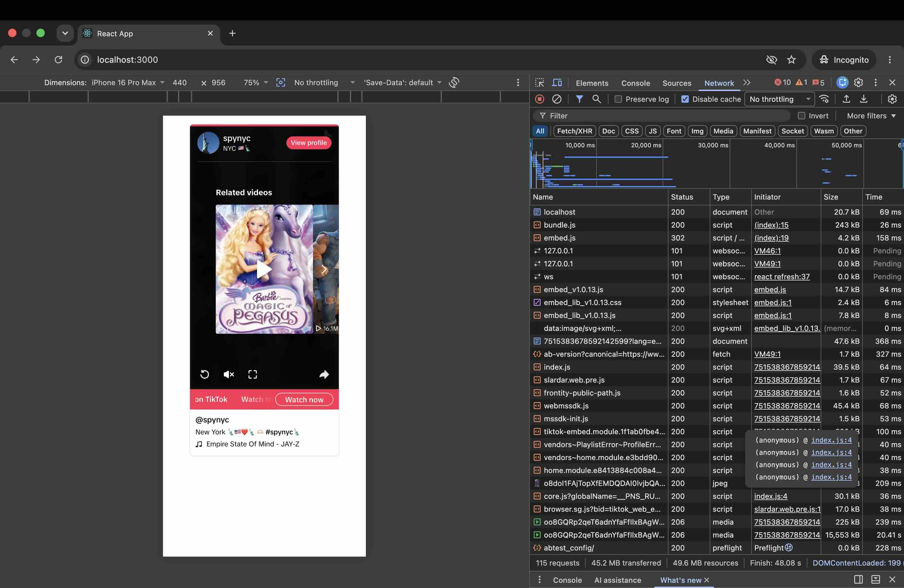Filter by Socket requests

click(792, 131)
